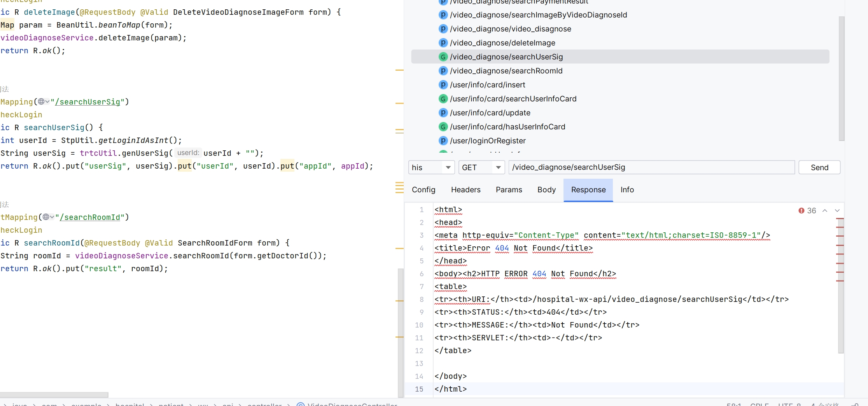Image resolution: width=868 pixels, height=406 pixels.
Task: Click response line containing the <meta http-equiv tag
Action: [602, 235]
